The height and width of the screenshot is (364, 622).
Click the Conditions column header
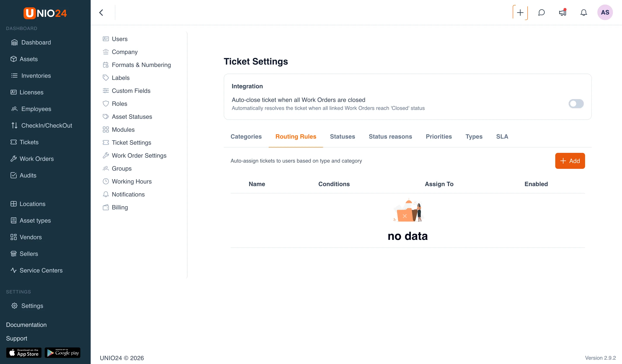334,184
